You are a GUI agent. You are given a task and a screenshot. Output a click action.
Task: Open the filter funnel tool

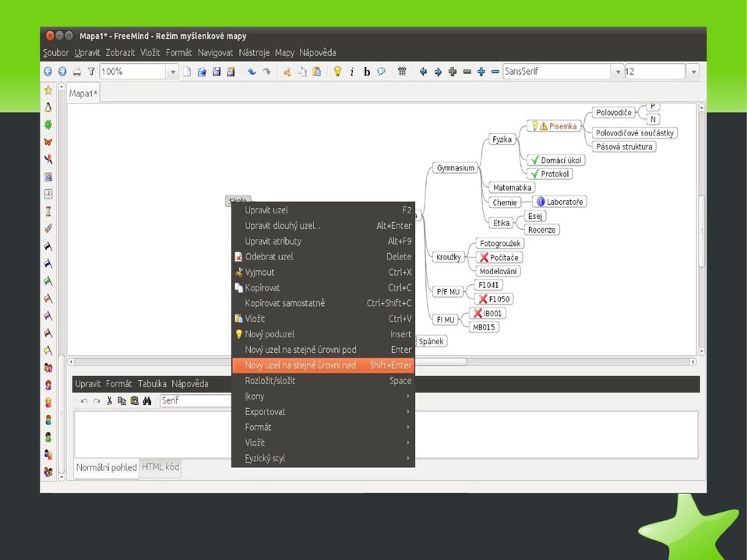pos(91,72)
